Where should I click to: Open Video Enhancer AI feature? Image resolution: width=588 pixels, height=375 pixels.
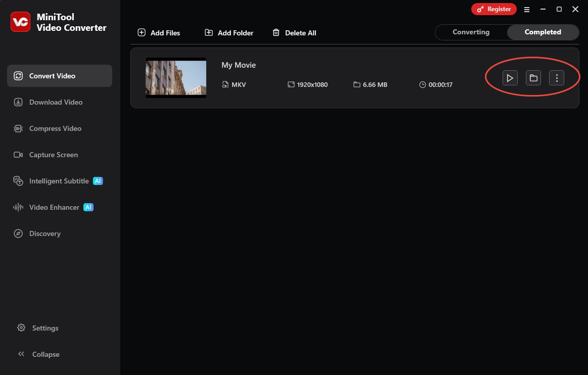coord(60,207)
